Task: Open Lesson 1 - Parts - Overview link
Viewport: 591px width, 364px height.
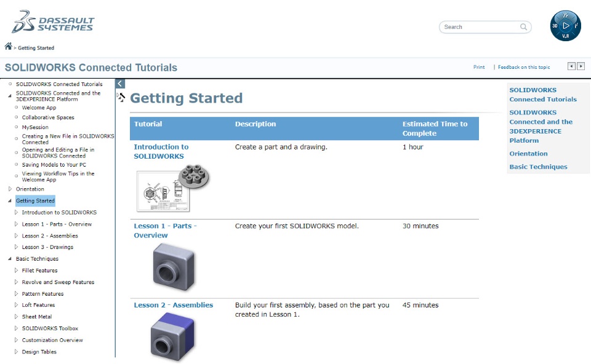Action: click(x=165, y=231)
